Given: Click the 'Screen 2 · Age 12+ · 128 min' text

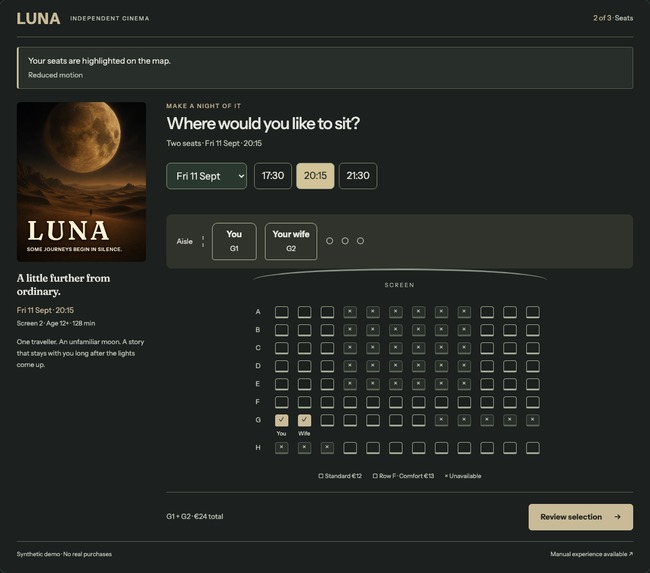Looking at the screenshot, I should pyautogui.click(x=56, y=323).
